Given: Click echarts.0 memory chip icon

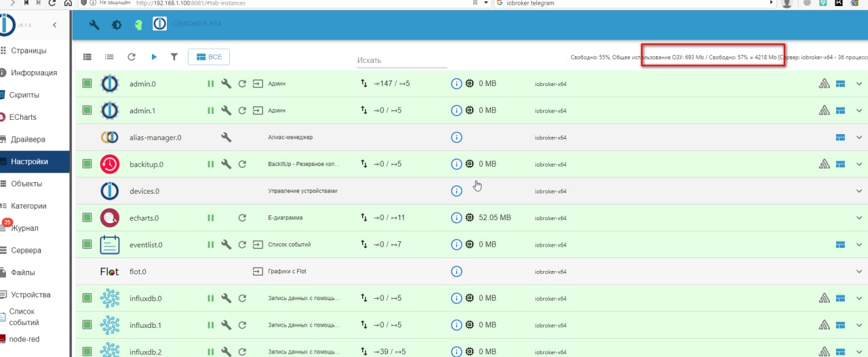Looking at the screenshot, I should (470, 217).
